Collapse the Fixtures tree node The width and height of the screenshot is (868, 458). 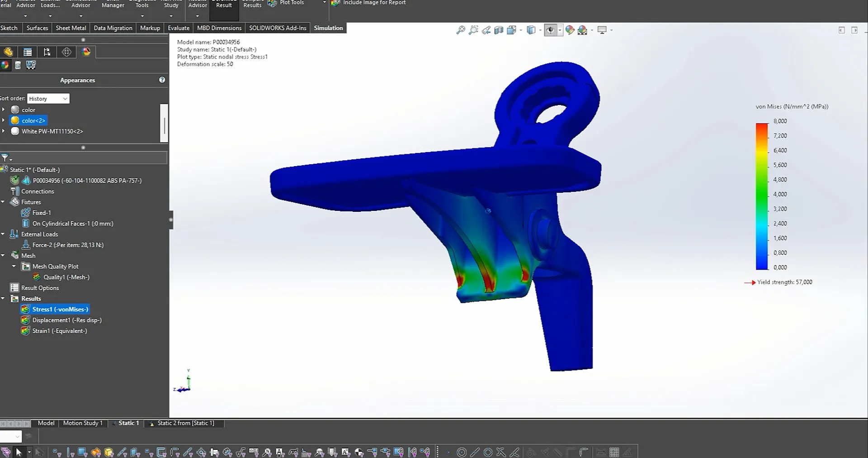tap(3, 202)
